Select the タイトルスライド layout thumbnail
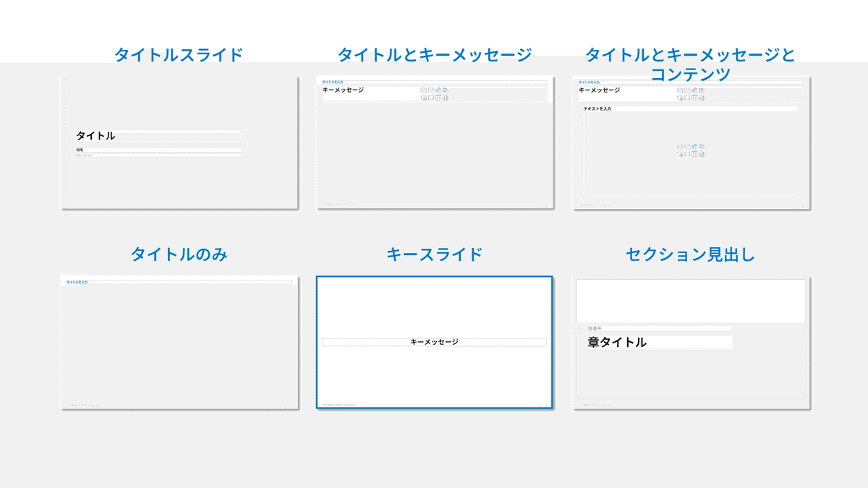This screenshot has height=488, width=868. pos(179,142)
